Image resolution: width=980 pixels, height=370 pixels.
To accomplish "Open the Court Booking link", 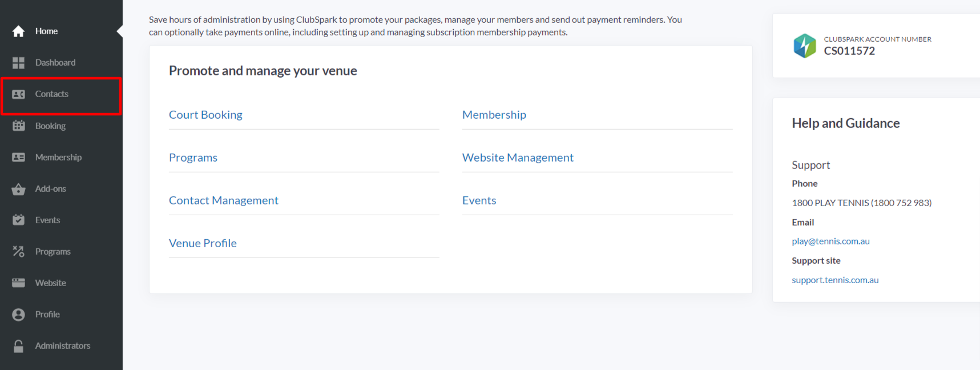I will point(205,115).
